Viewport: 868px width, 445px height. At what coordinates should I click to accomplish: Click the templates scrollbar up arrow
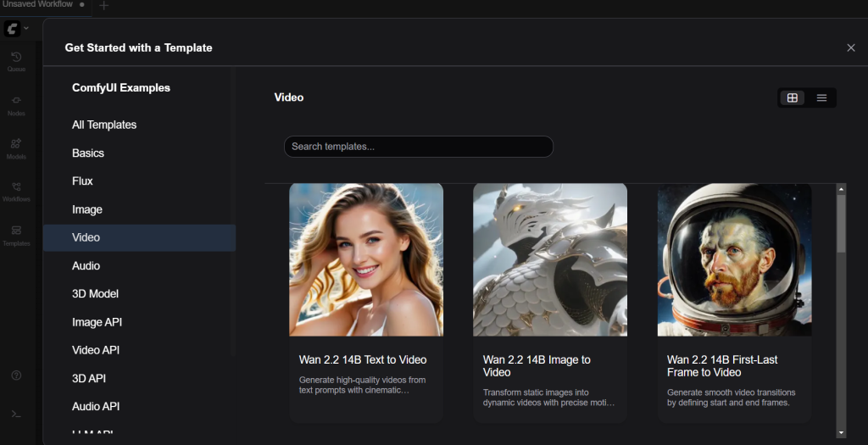click(841, 189)
